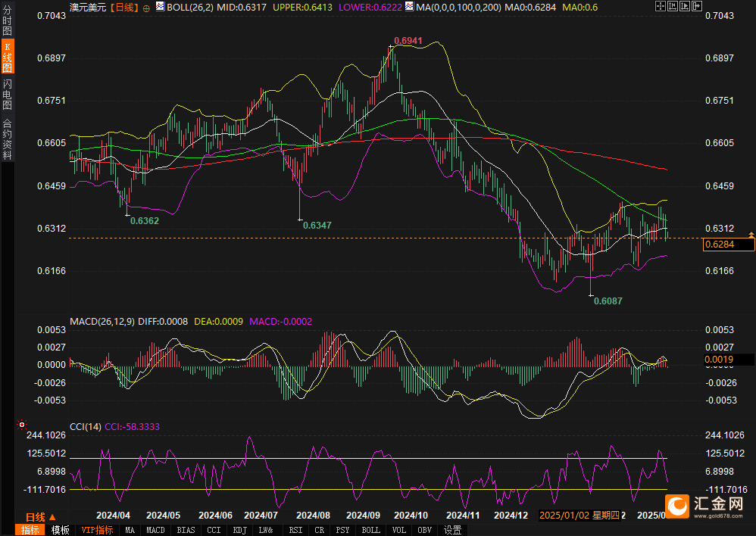This screenshot has height=536, width=756.
Task: Select the BOLL indicator button
Action: coord(370,530)
